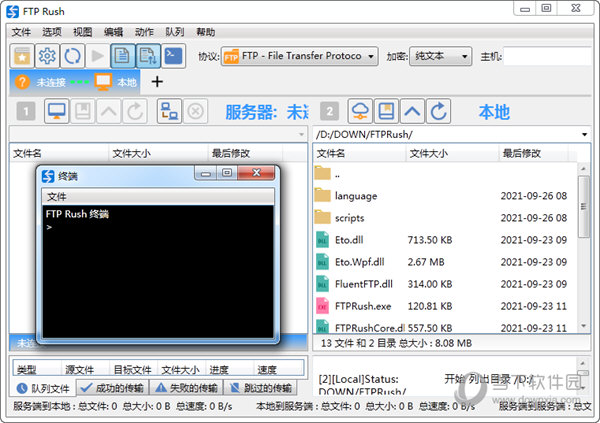
Task: Open the favorites bookmark toolbar icon
Action: 22,56
